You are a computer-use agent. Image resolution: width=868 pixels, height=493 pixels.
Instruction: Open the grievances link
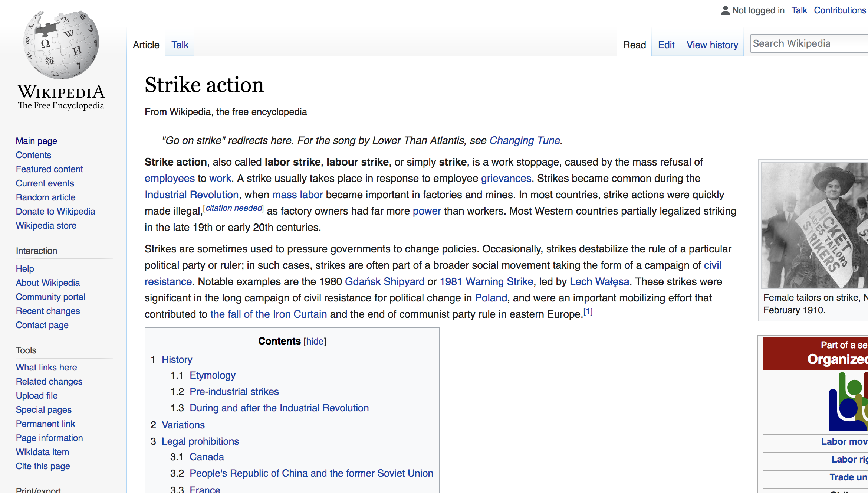(506, 179)
